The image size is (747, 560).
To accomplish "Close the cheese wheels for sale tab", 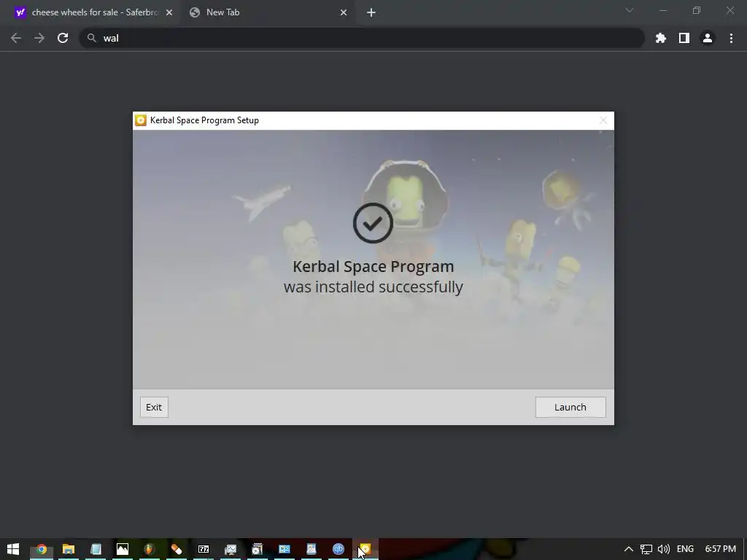I will pos(169,12).
